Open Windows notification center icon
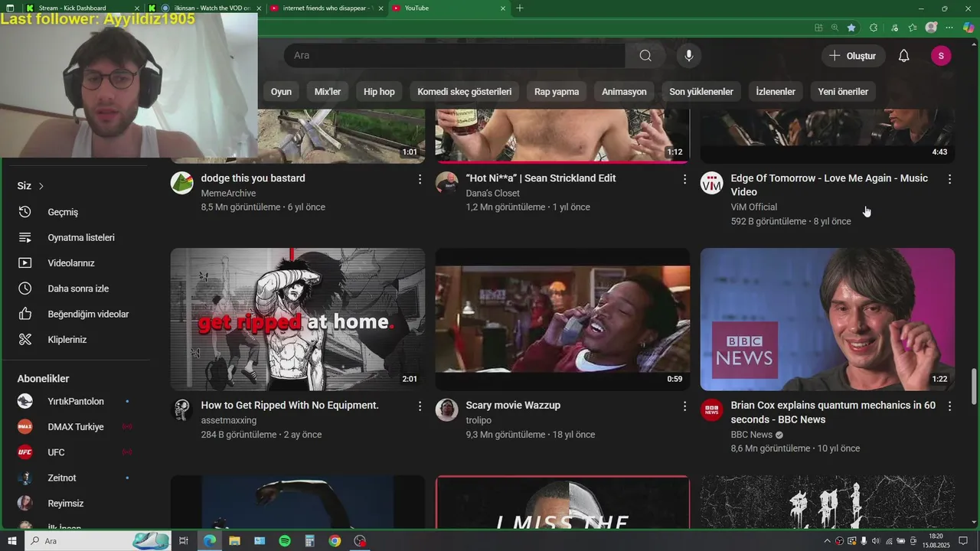 click(963, 541)
